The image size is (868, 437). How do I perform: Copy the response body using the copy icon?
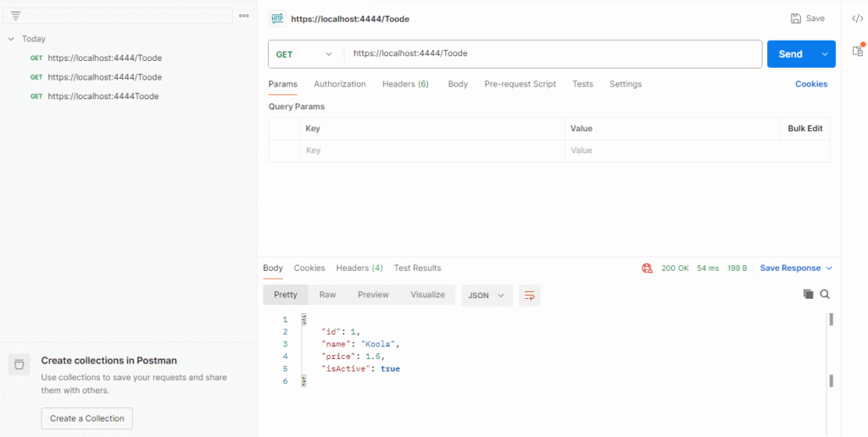pyautogui.click(x=808, y=294)
